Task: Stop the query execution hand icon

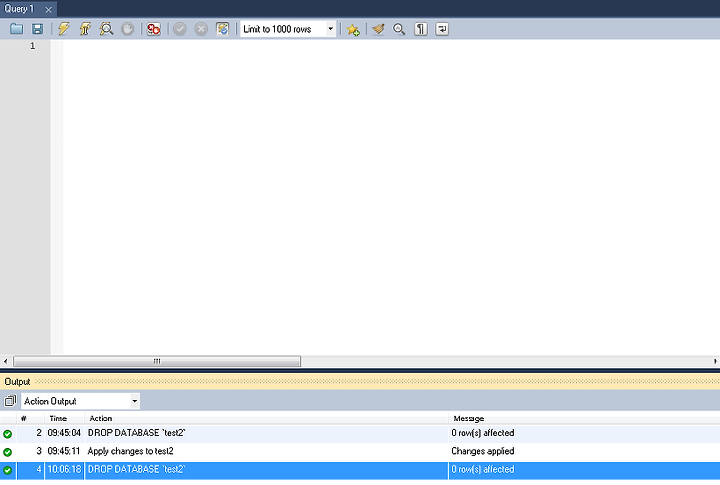Action: pyautogui.click(x=128, y=29)
